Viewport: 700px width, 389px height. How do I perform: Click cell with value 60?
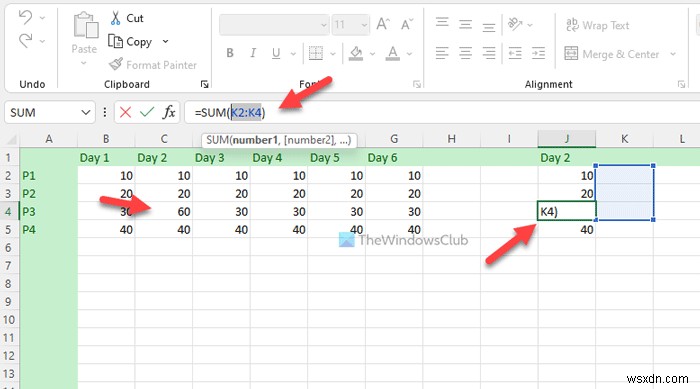click(164, 212)
